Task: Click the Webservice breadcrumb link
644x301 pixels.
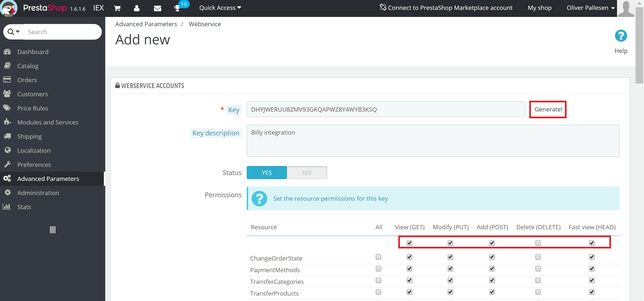Action: click(205, 24)
